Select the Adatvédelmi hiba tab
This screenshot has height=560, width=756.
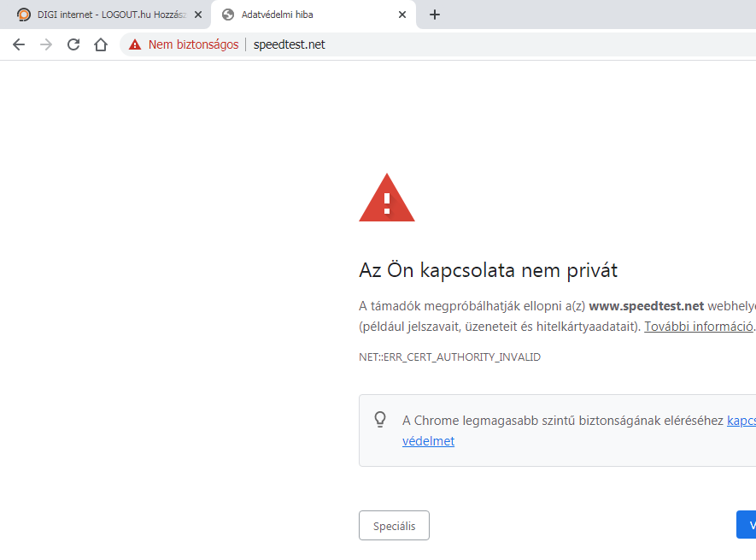click(308, 15)
